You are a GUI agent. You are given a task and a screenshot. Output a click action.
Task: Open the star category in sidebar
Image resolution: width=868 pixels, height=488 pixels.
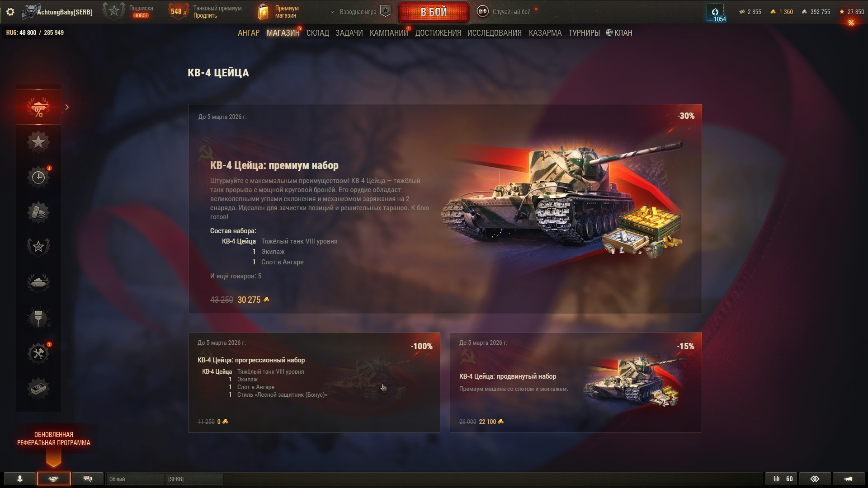38,142
